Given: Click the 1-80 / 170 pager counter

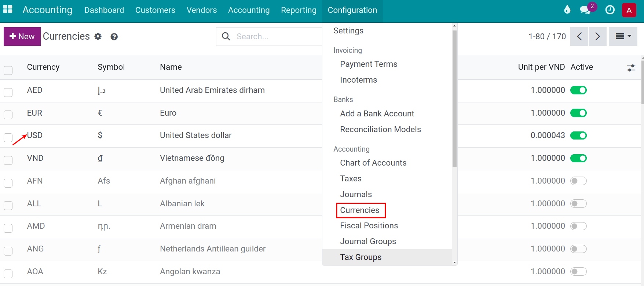Looking at the screenshot, I should pyautogui.click(x=547, y=37).
